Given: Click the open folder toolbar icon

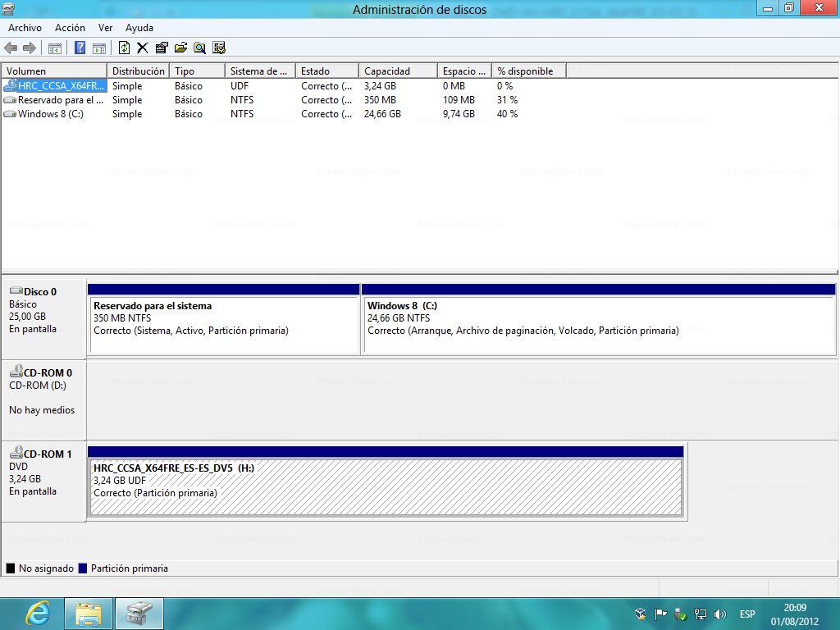Looking at the screenshot, I should pos(180,48).
